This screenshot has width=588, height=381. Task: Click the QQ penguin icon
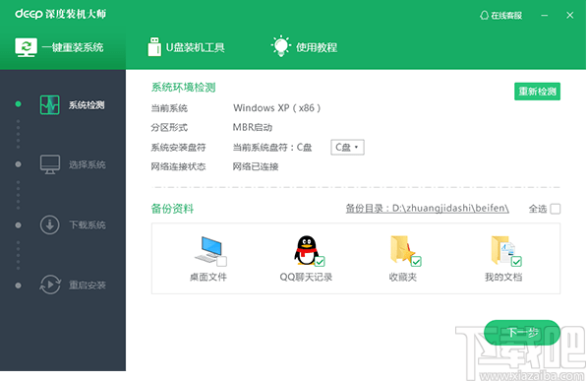pos(306,250)
